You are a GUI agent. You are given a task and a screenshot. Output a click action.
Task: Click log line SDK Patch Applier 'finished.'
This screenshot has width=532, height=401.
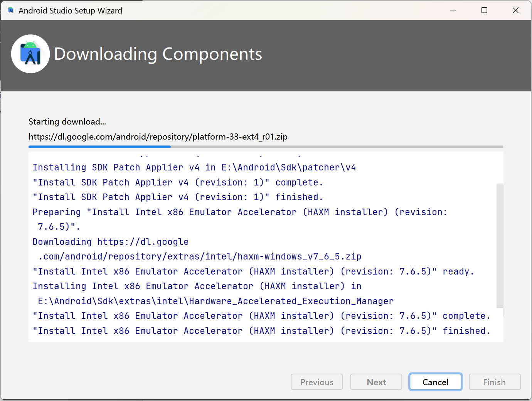[178, 197]
